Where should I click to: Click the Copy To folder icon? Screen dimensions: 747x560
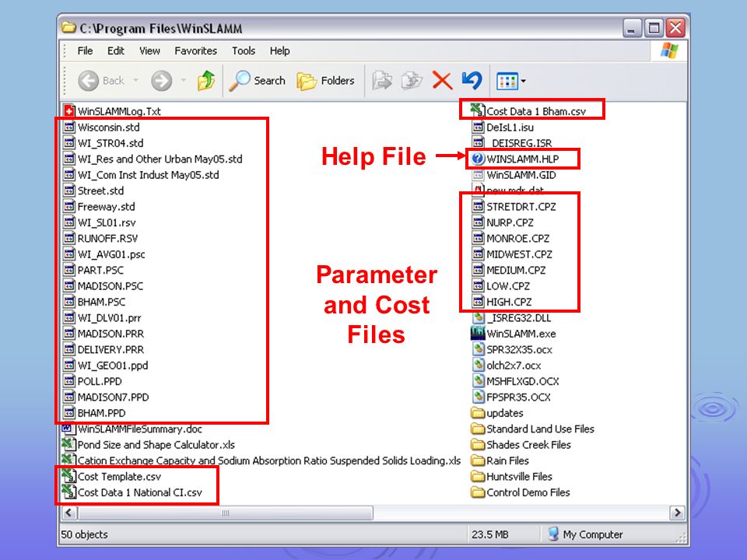click(412, 80)
